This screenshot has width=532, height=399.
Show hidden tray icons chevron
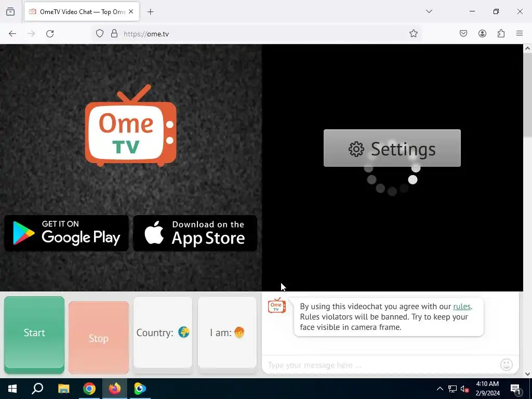tap(440, 389)
